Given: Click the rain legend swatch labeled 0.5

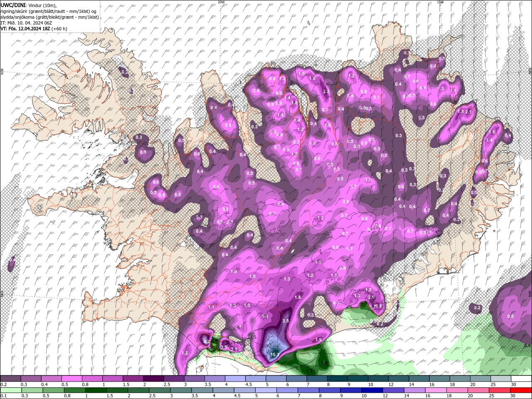Looking at the screenshot, I should pyautogui.click(x=53, y=390).
